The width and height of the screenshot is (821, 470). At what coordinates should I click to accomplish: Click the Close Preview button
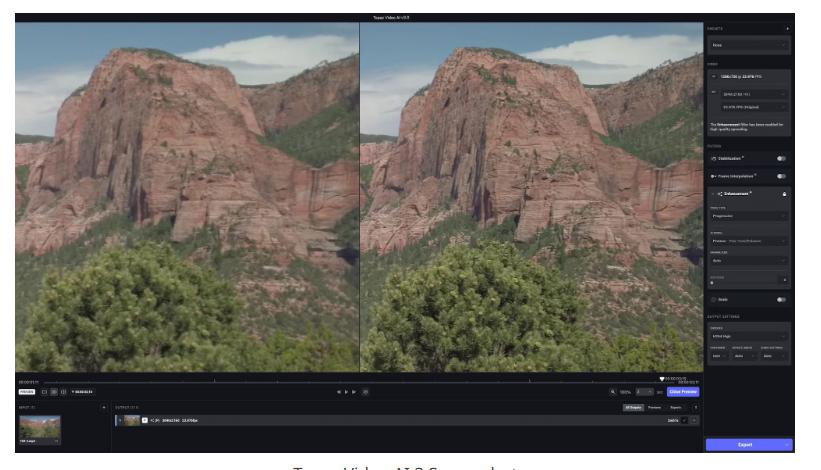683,391
